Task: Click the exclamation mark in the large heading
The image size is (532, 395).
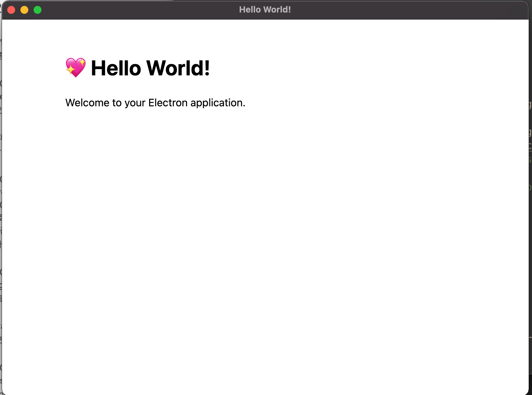Action: tap(207, 68)
